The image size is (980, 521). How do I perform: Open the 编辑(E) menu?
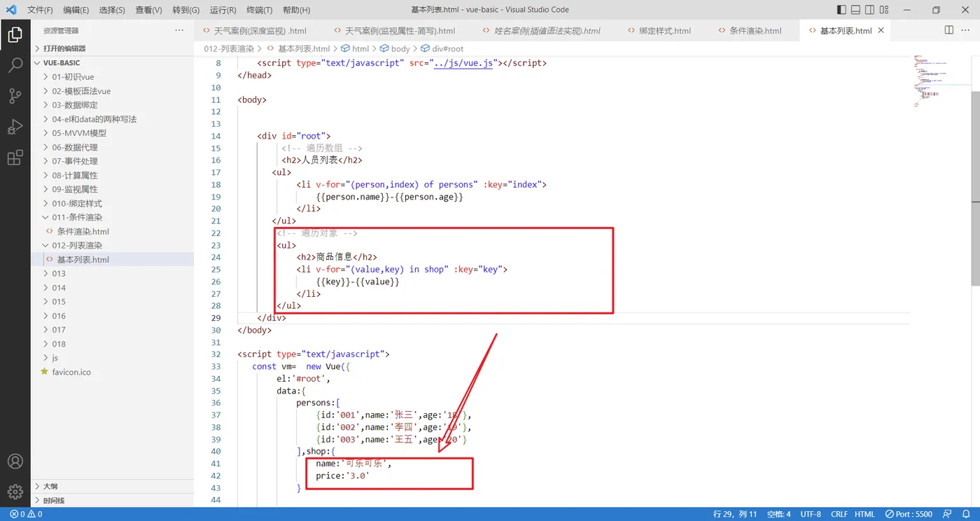click(76, 10)
